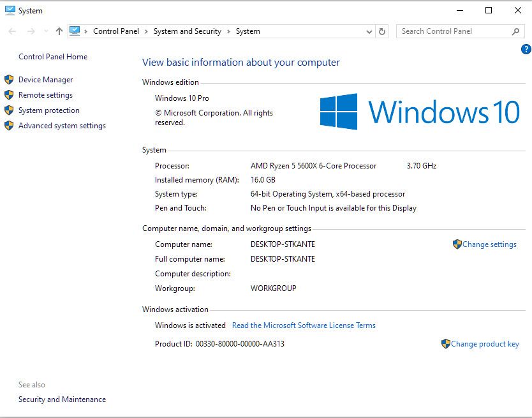Select the text Windows 10 Pro
532x418 pixels.
pos(182,98)
